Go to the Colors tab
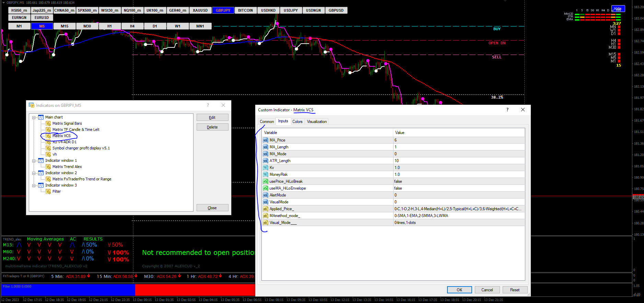This screenshot has height=303, width=644. click(x=297, y=122)
